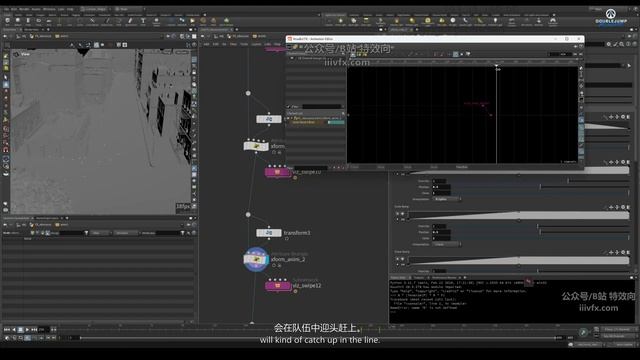640x360 pixels.
Task: Add new shelf tab plus button
Action: (204, 15)
